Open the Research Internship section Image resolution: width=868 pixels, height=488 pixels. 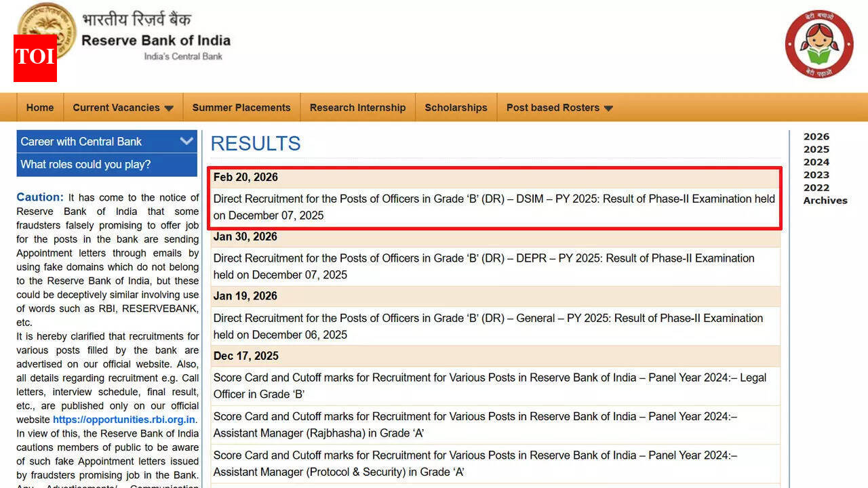[x=357, y=107]
